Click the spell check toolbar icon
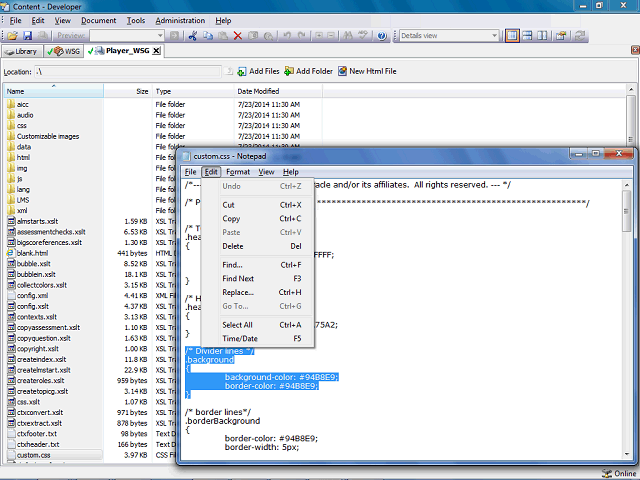Viewport: 640px width, 480px height. pyautogui.click(x=362, y=36)
